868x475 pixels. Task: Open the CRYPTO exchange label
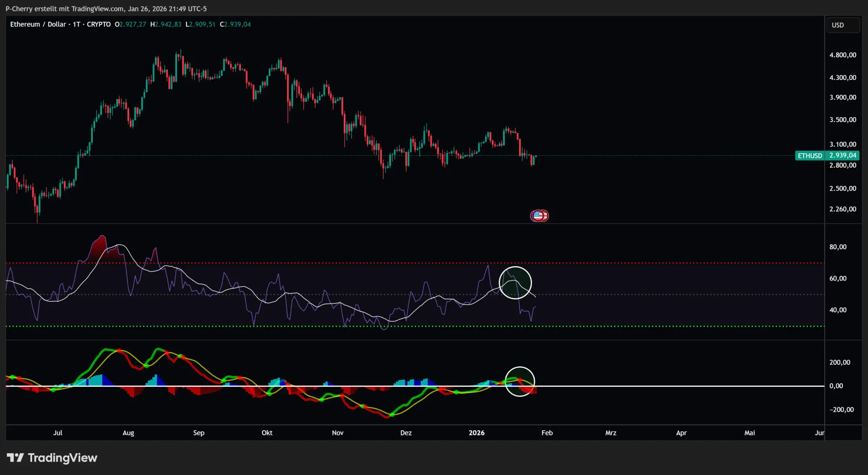pos(99,24)
